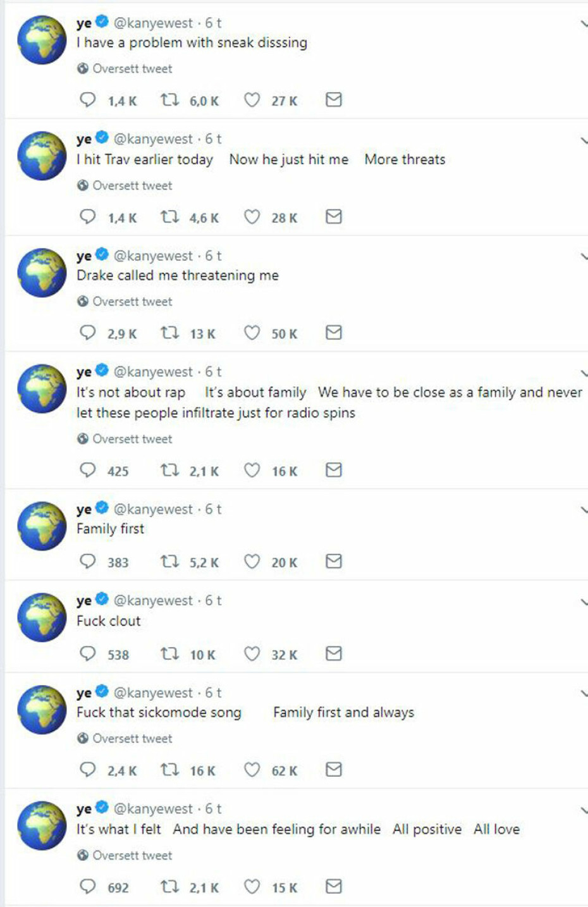The image size is (588, 907).
Task: Translate the "Fuck that sickomode song" tweet
Action: click(x=132, y=738)
